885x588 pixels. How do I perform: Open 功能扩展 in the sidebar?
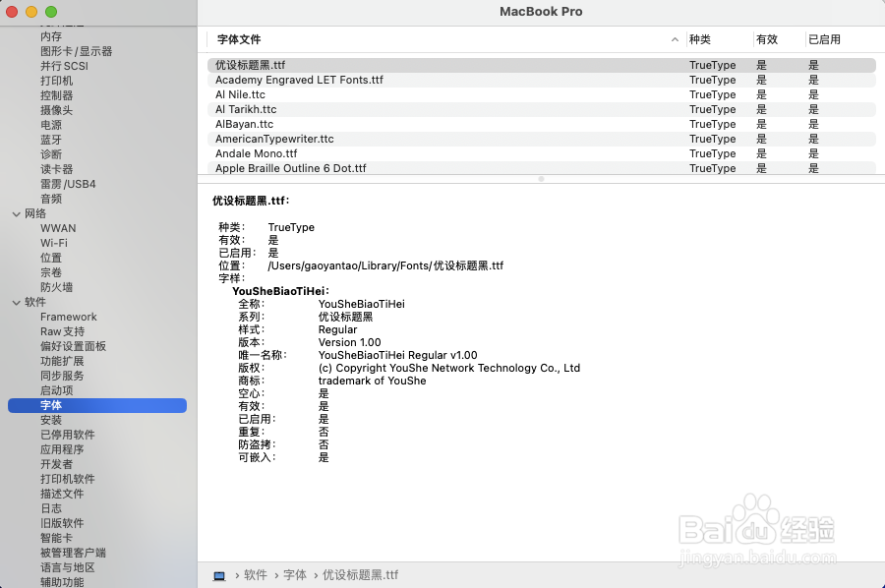point(62,361)
